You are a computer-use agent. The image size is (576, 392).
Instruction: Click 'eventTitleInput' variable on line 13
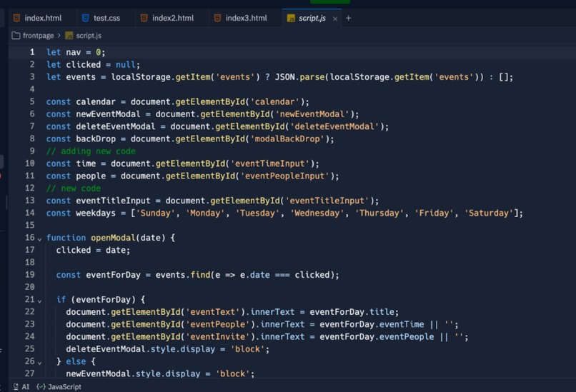113,201
